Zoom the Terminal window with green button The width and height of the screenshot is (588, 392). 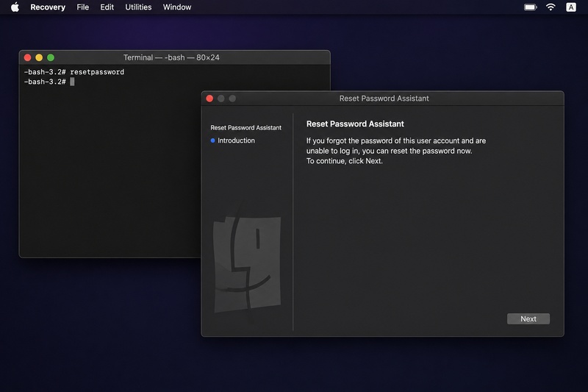click(51, 57)
